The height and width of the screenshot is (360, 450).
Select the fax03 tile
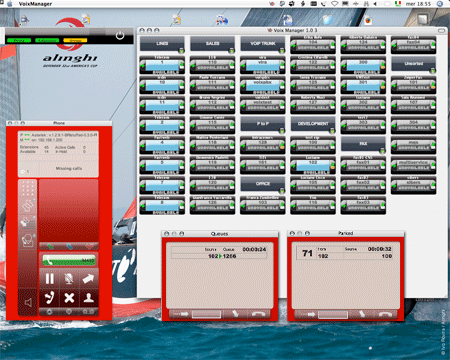[x=363, y=205]
